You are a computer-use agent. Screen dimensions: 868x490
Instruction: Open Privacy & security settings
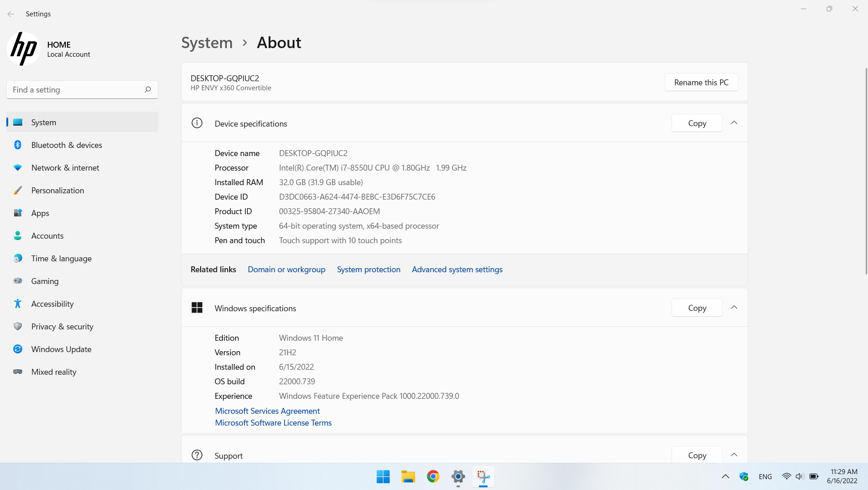tap(83, 326)
